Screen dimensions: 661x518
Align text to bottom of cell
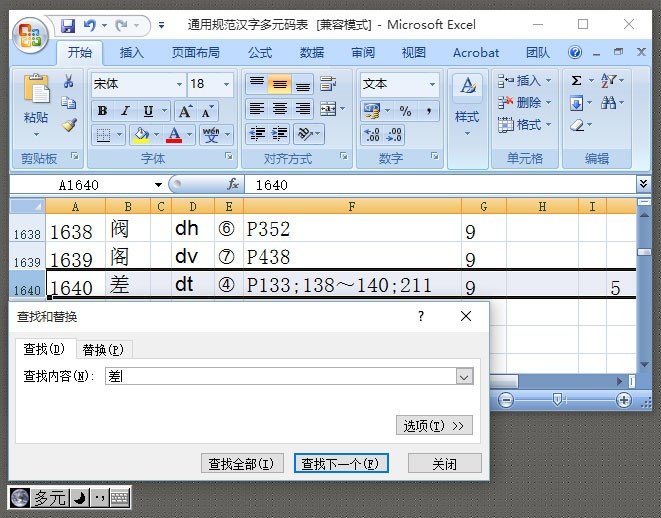(303, 83)
